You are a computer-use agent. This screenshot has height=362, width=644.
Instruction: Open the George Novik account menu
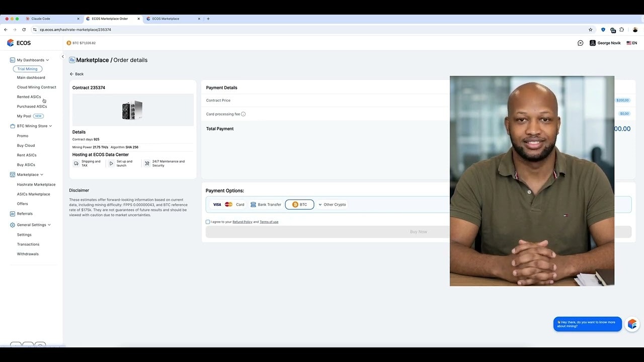605,43
